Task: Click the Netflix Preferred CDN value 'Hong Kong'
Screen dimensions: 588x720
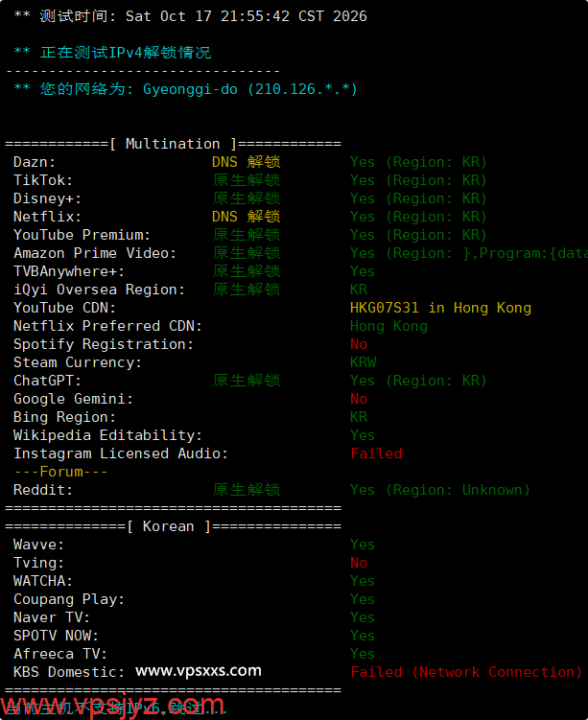Action: tap(389, 326)
